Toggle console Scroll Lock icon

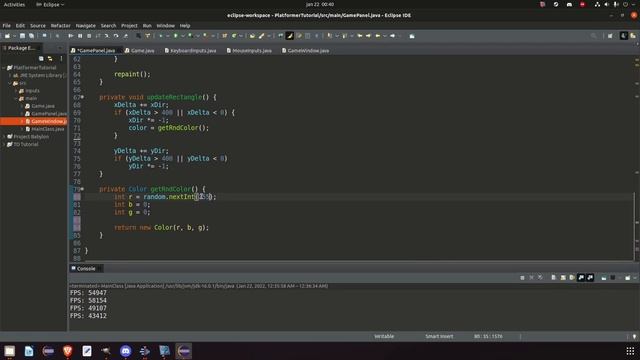(563, 278)
